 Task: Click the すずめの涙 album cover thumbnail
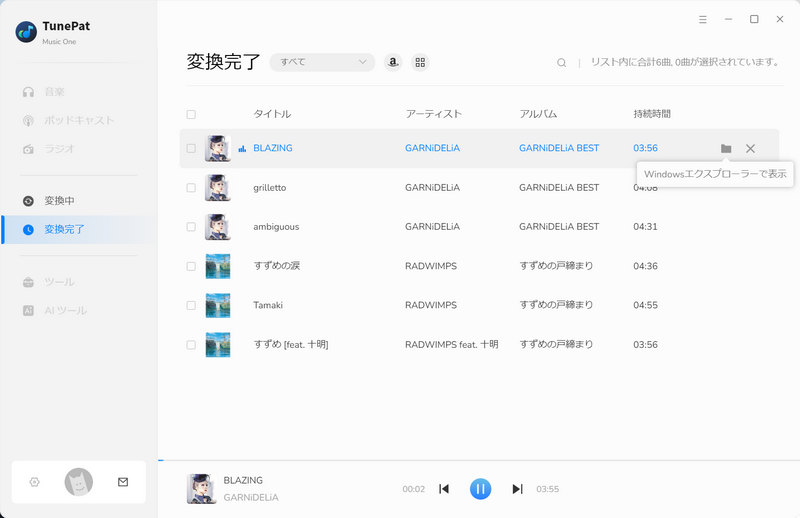point(218,266)
